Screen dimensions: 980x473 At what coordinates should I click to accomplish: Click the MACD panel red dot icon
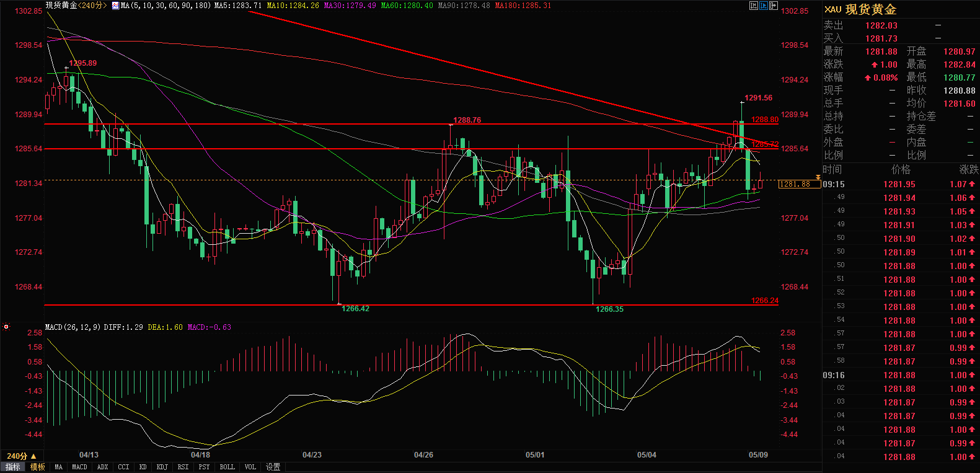point(6,327)
